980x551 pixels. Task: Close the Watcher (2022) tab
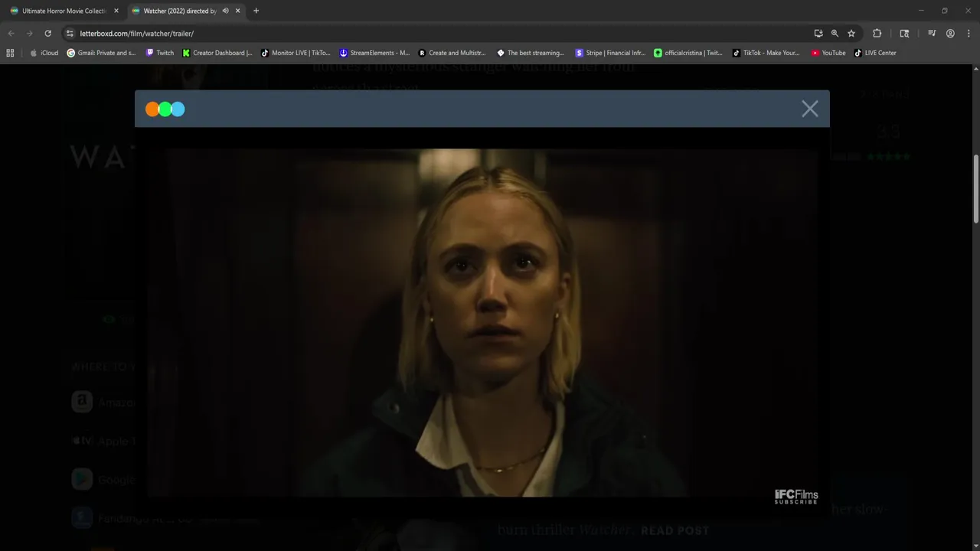[x=237, y=11]
